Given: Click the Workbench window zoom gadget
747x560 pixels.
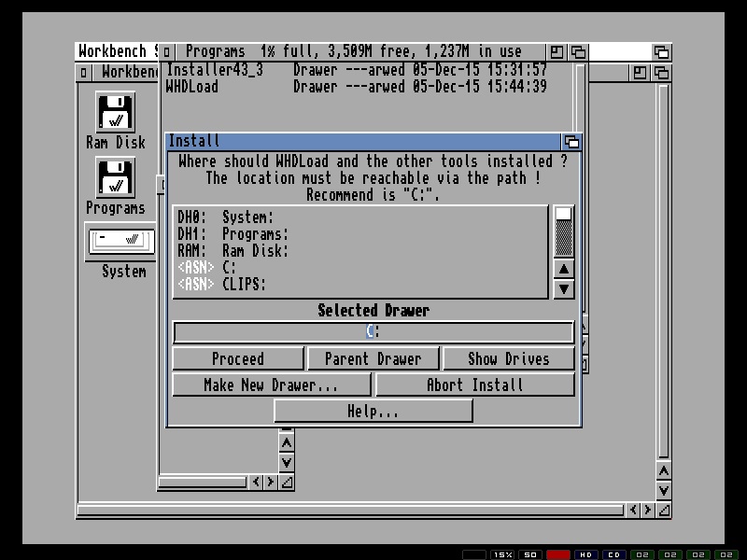Looking at the screenshot, I should 640,73.
